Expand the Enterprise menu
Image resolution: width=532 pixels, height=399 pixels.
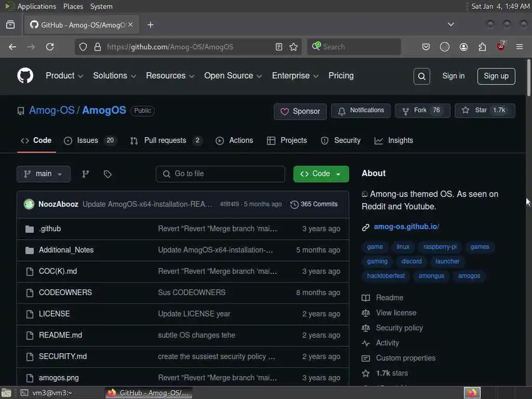tap(295, 76)
